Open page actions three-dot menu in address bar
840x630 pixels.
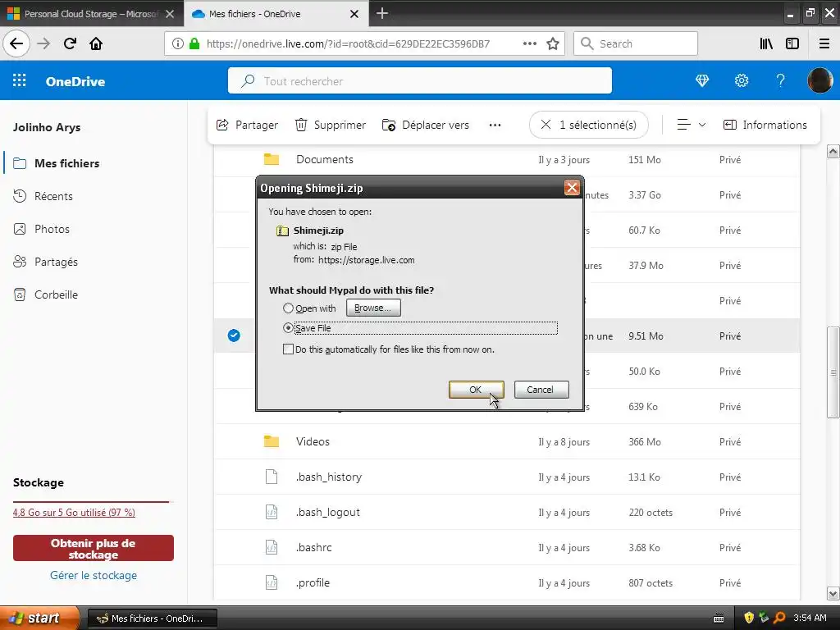tap(530, 43)
